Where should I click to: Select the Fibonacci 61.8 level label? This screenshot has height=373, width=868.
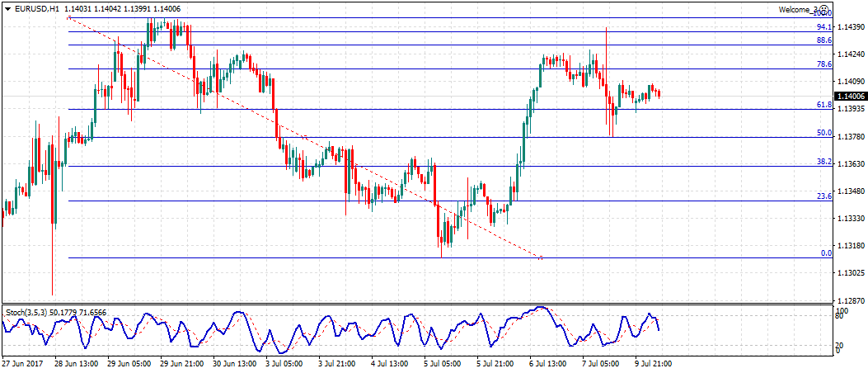pyautogui.click(x=823, y=105)
